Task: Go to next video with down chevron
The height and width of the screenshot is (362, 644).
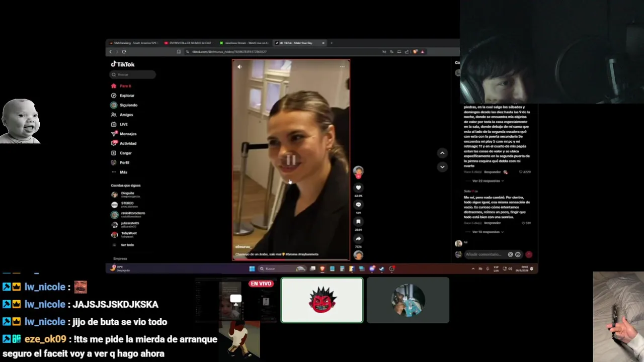Action: (x=442, y=166)
